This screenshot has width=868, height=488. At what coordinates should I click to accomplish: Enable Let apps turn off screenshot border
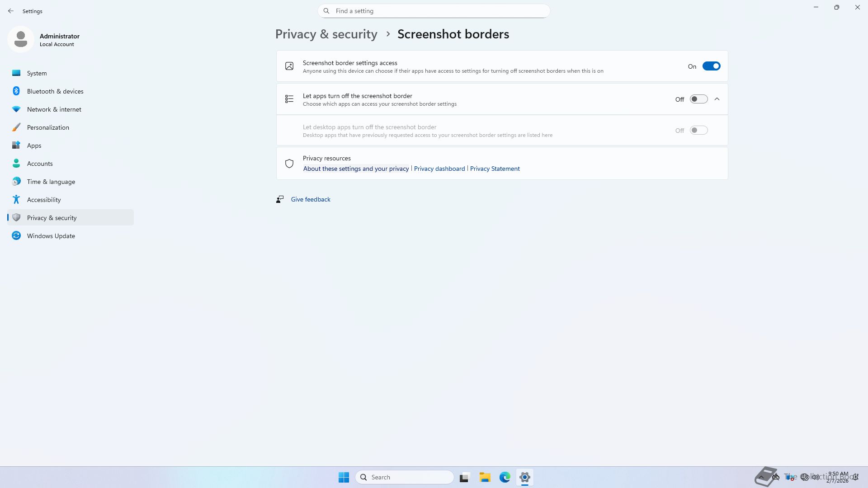click(x=698, y=99)
